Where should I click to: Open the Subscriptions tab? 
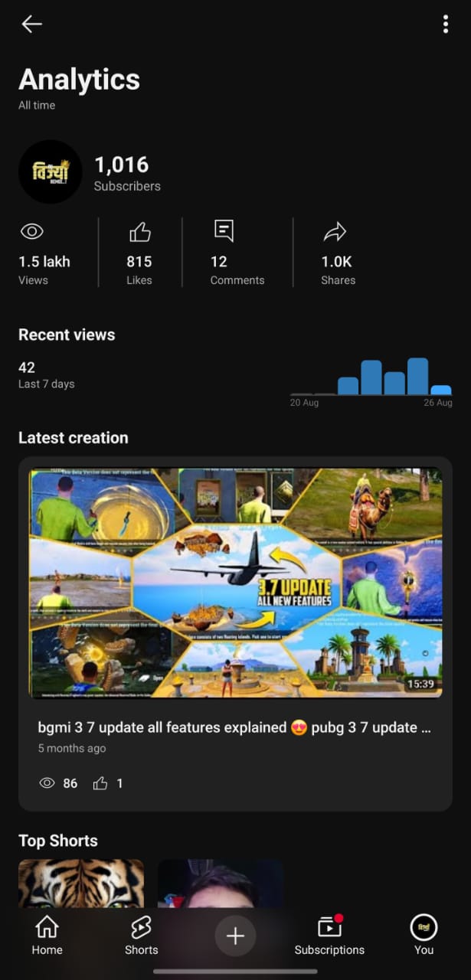point(329,936)
